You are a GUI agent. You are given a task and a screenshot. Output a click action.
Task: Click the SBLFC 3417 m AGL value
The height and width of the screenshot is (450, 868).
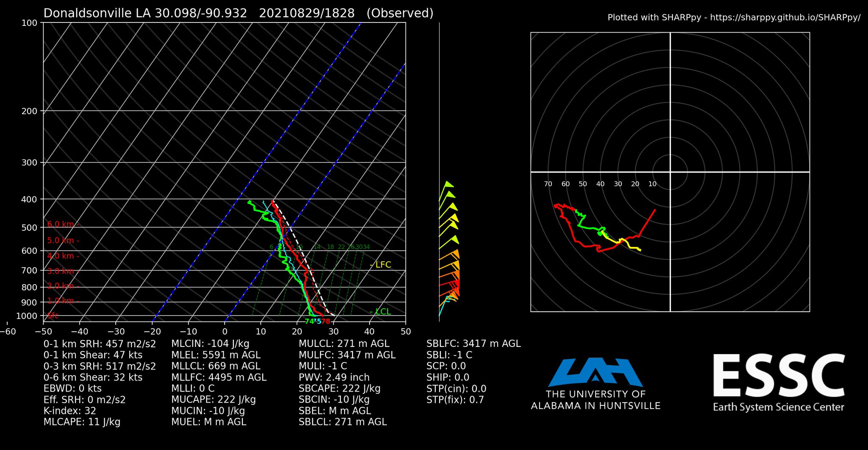473,344
